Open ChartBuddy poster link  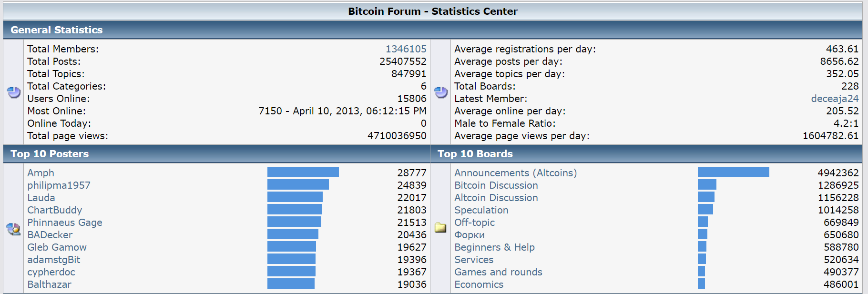[x=54, y=210]
